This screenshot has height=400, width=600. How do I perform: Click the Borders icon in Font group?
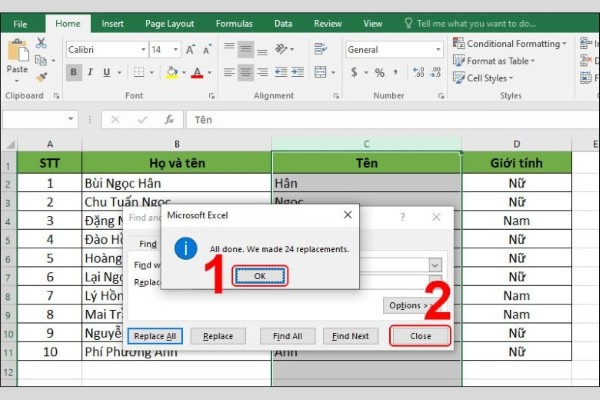[143, 72]
